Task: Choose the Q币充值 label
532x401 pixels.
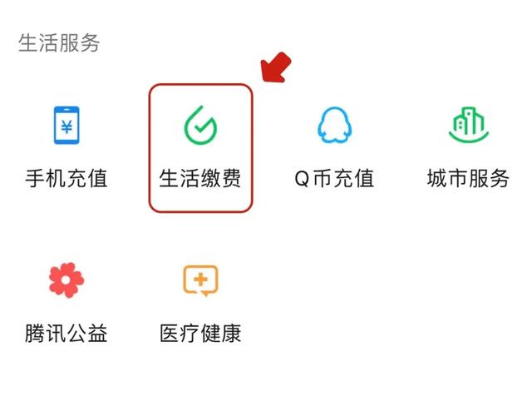Action: point(334,178)
